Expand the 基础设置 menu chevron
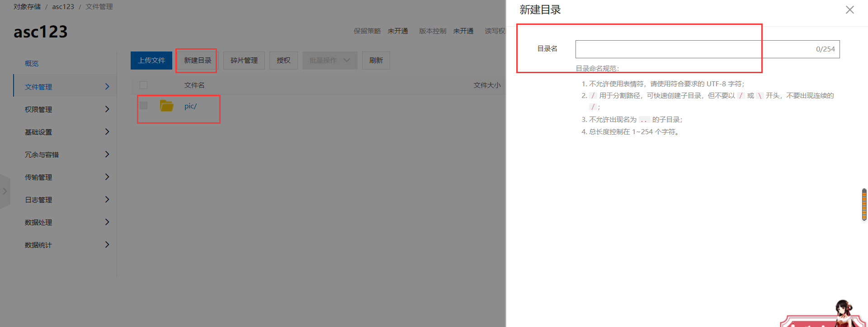Screen dimensions: 868x327 (107, 131)
